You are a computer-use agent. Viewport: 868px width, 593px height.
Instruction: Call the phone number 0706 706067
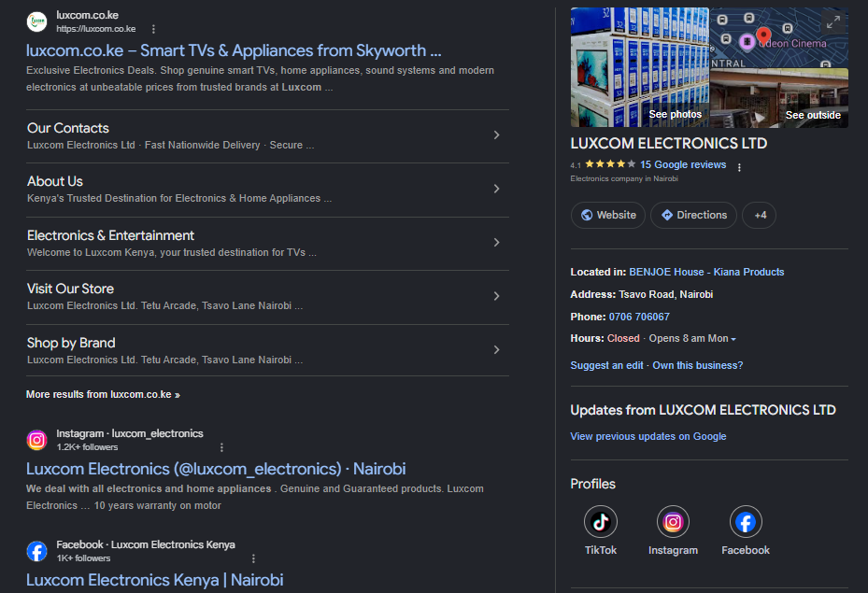pos(639,317)
